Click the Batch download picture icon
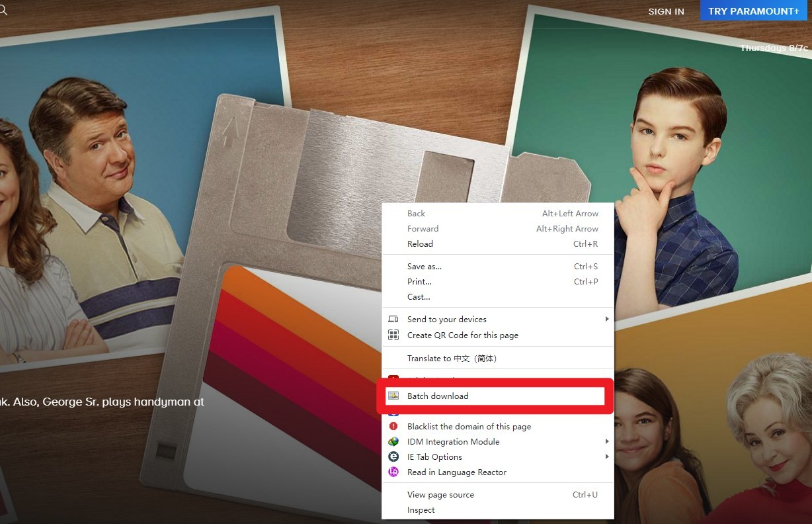The width and height of the screenshot is (812, 524). [x=393, y=396]
